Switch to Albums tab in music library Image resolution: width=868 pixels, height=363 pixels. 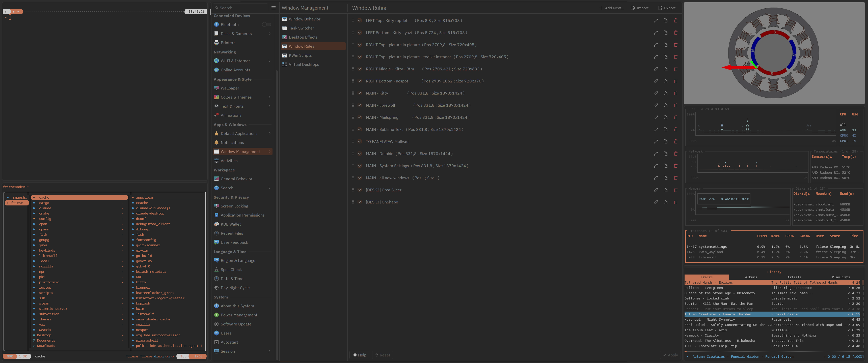click(751, 277)
